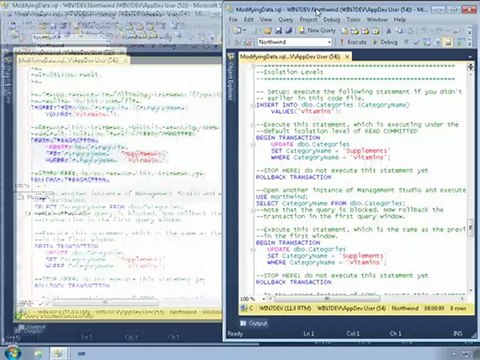Click the editor split bar handle

click(x=470, y=67)
